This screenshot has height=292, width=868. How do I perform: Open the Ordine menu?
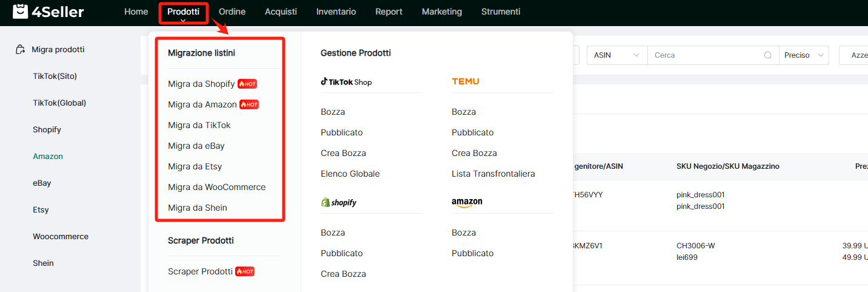232,12
